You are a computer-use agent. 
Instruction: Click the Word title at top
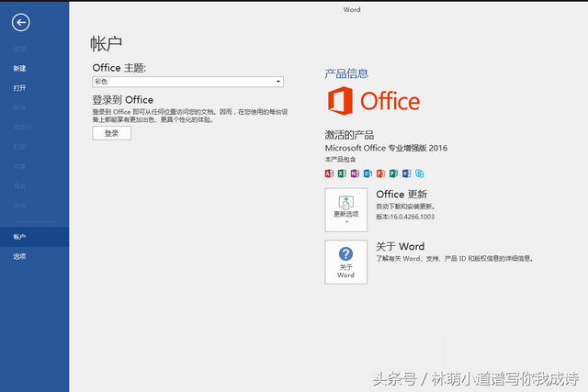[352, 10]
